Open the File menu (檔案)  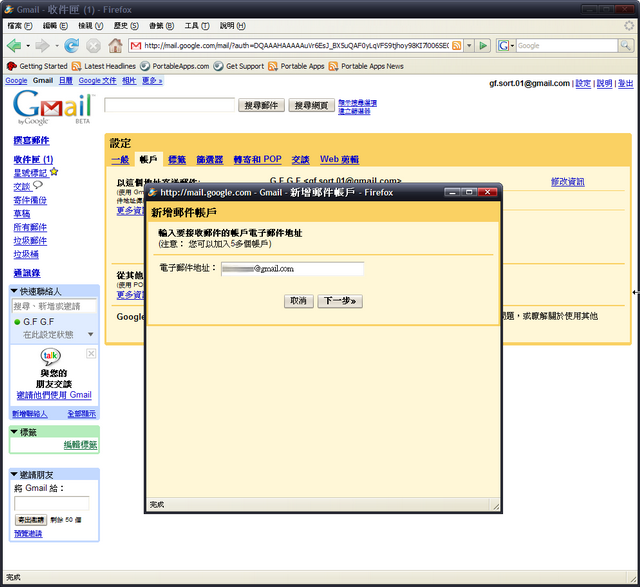(20, 26)
